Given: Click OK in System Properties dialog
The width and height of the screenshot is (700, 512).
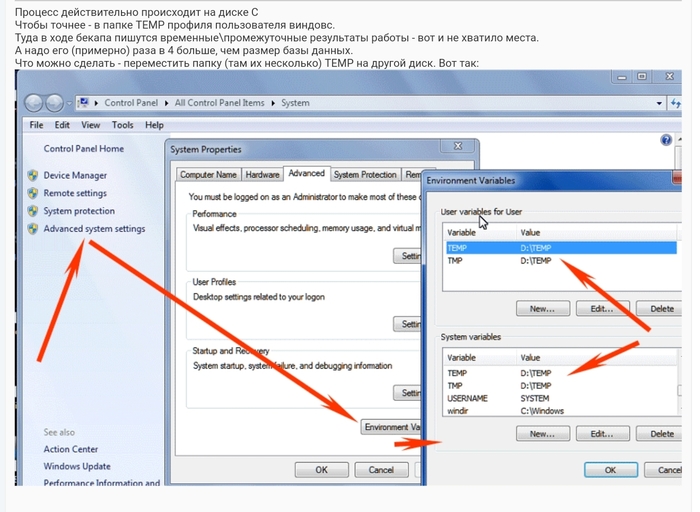Looking at the screenshot, I should [x=321, y=470].
